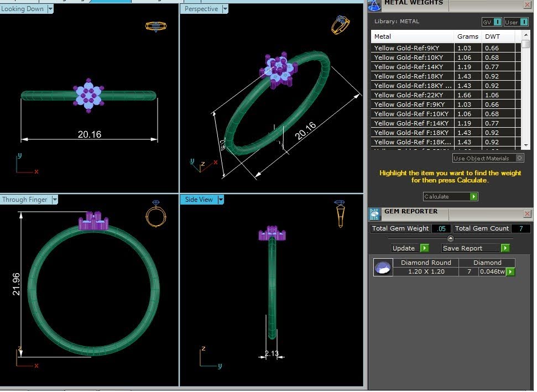The image size is (537, 392).
Task: Click the Diamond Round label cell
Action: [x=426, y=263]
